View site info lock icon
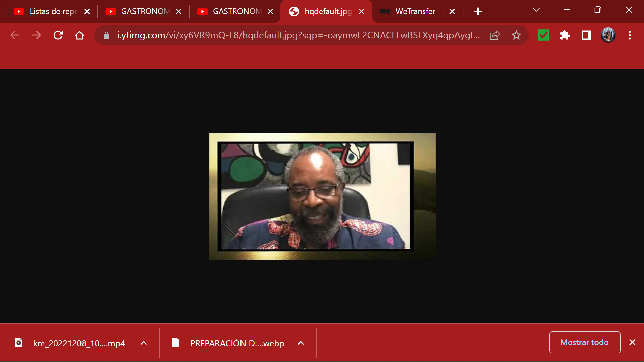Image resolution: width=644 pixels, height=362 pixels. (106, 35)
